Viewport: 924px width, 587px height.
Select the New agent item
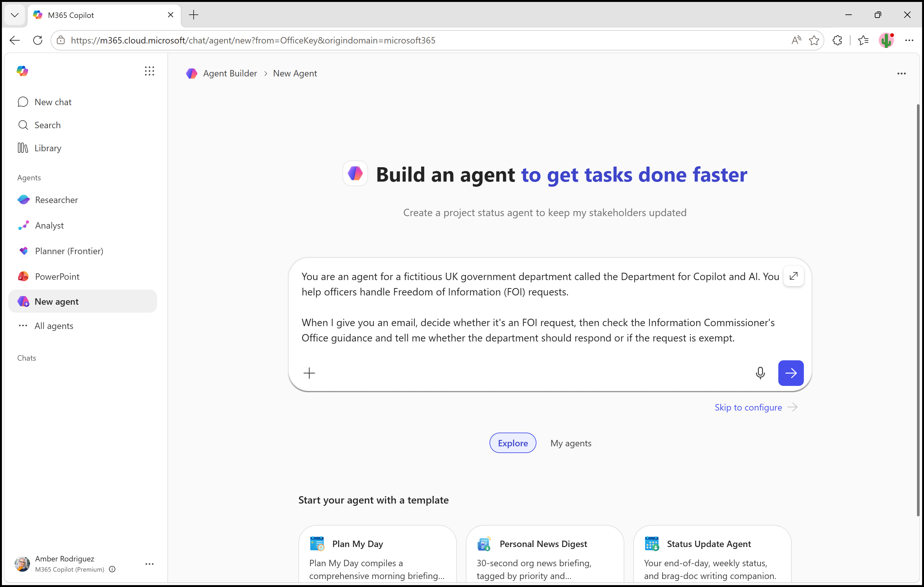click(82, 301)
